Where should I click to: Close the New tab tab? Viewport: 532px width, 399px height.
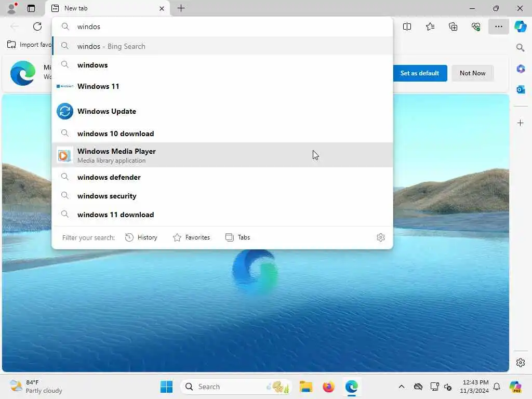click(x=162, y=8)
